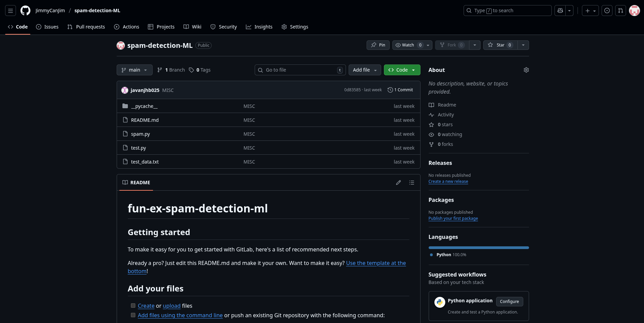Open the main branch selector dropdown
644x323 pixels.
134,70
